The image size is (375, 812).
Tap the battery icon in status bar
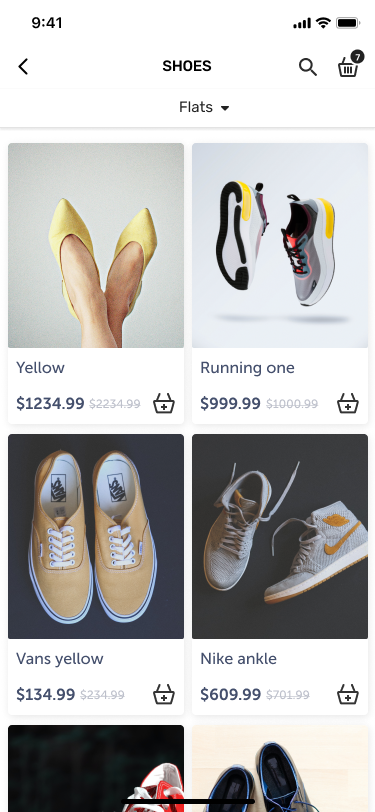point(348,23)
